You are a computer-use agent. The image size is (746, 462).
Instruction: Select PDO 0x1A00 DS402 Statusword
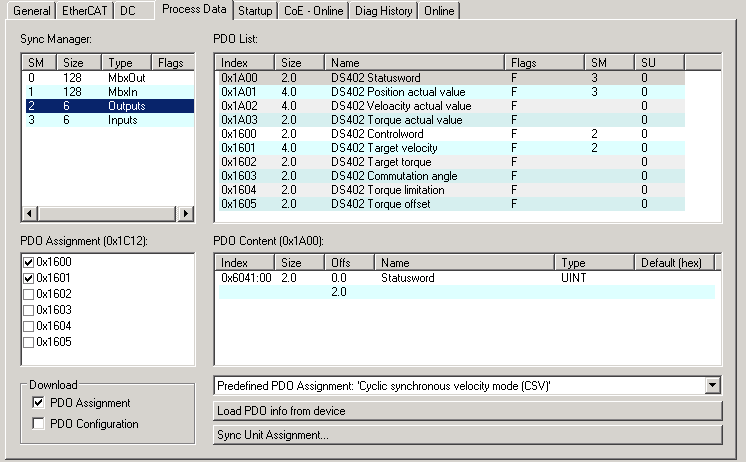tap(452, 78)
